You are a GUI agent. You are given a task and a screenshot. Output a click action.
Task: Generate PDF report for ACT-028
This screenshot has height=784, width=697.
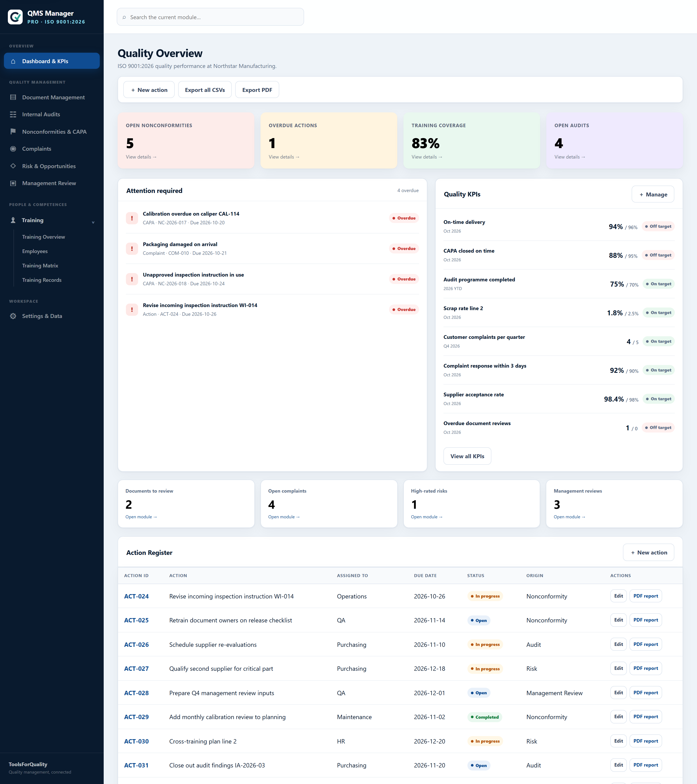coord(646,693)
